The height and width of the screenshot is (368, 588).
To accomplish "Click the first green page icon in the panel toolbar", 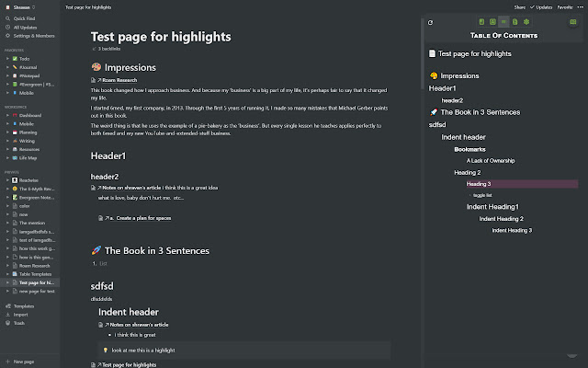I will (481, 21).
